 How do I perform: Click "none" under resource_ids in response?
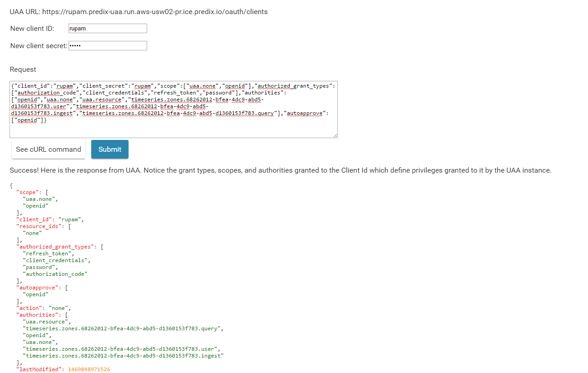pos(32,233)
